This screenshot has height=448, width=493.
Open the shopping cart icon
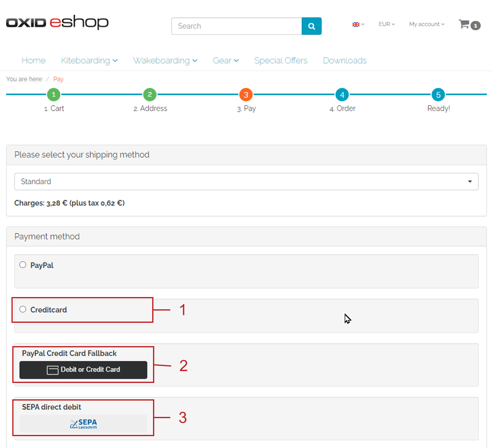pyautogui.click(x=464, y=24)
